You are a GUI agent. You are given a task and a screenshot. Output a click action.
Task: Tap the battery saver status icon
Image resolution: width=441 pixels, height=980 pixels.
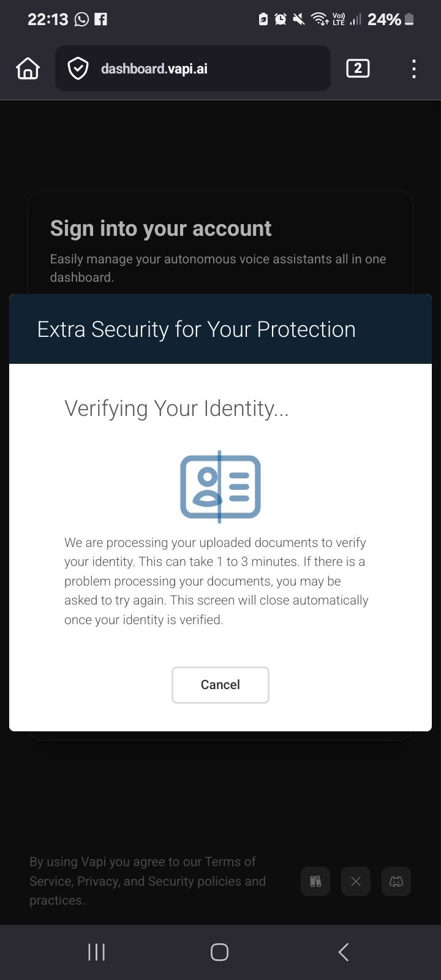pos(262,19)
